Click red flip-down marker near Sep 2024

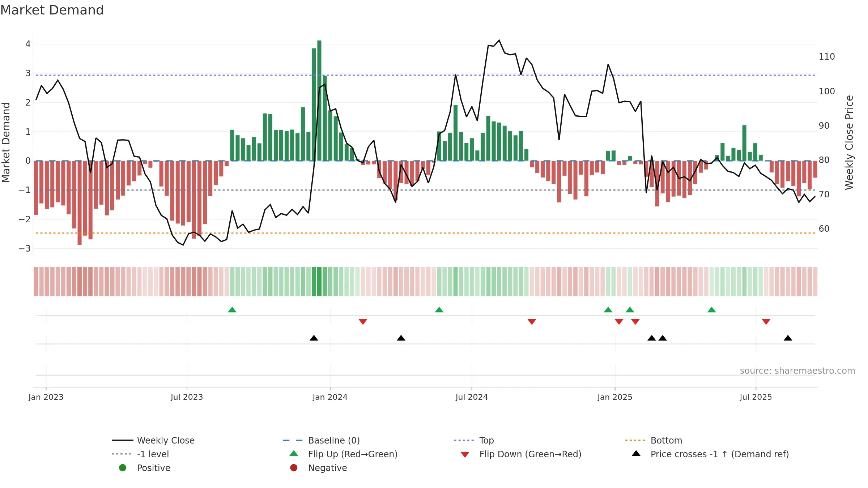tap(532, 322)
